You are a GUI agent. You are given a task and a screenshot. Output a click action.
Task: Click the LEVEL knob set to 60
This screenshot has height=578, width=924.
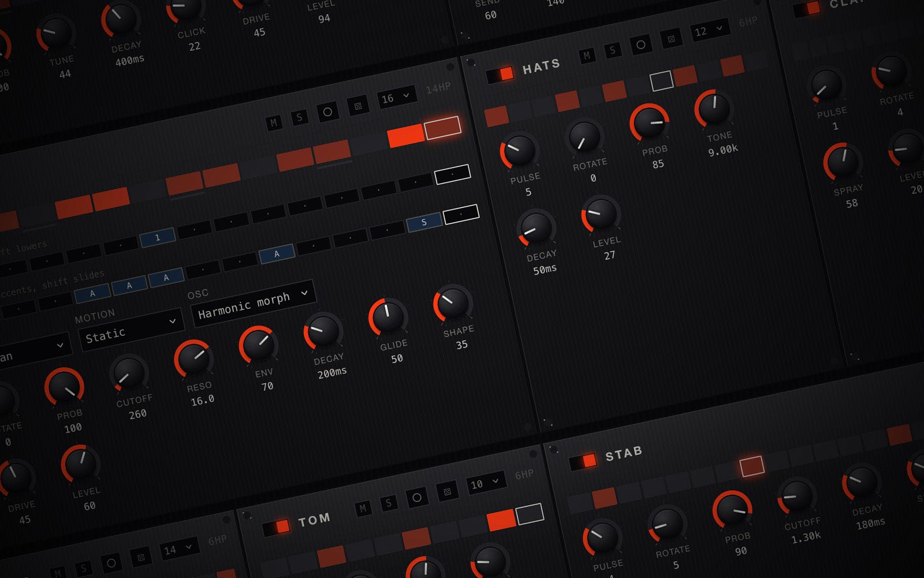[x=80, y=464]
